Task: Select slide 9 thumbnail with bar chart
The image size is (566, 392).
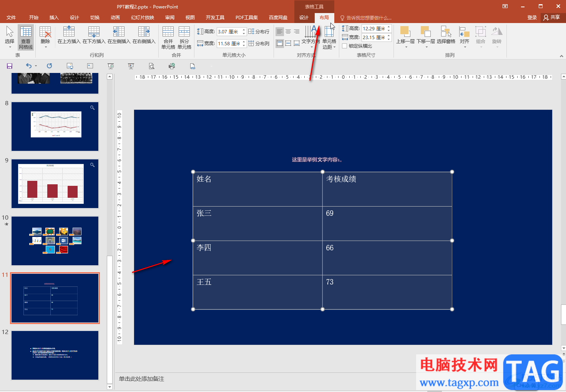Action: 55,184
